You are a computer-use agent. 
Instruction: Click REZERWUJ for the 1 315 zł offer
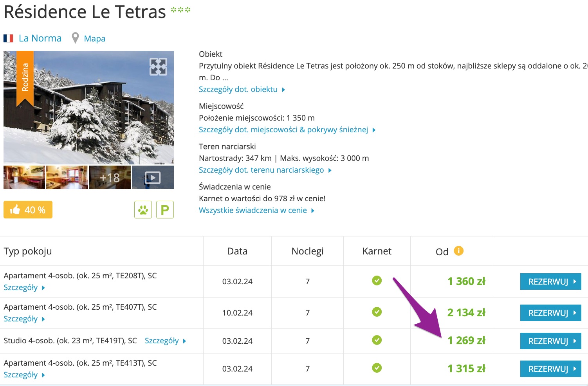(550, 369)
